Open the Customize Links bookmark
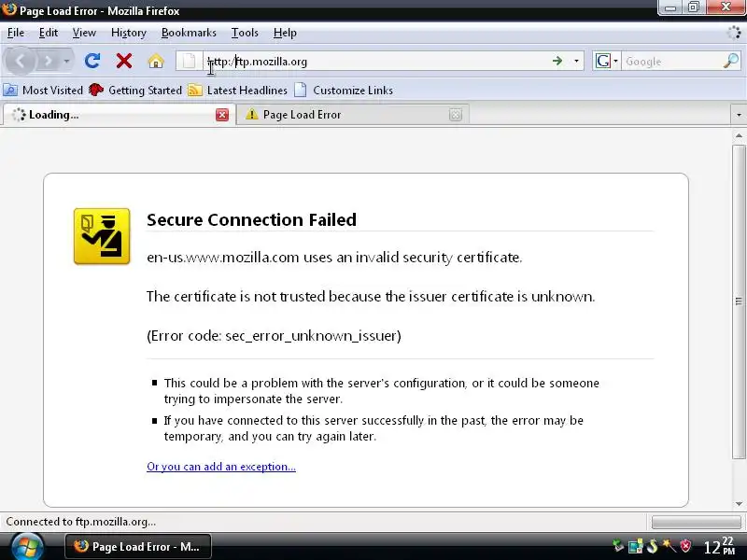 click(344, 90)
